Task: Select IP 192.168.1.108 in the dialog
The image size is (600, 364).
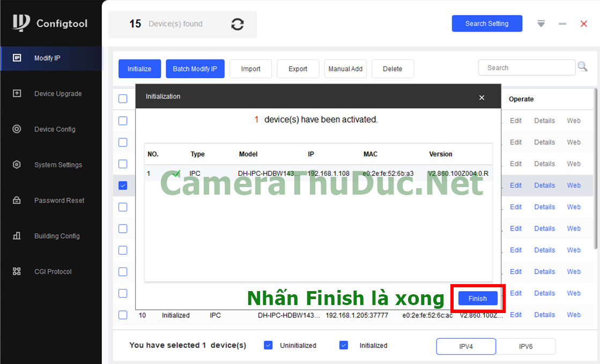Action: [328, 174]
